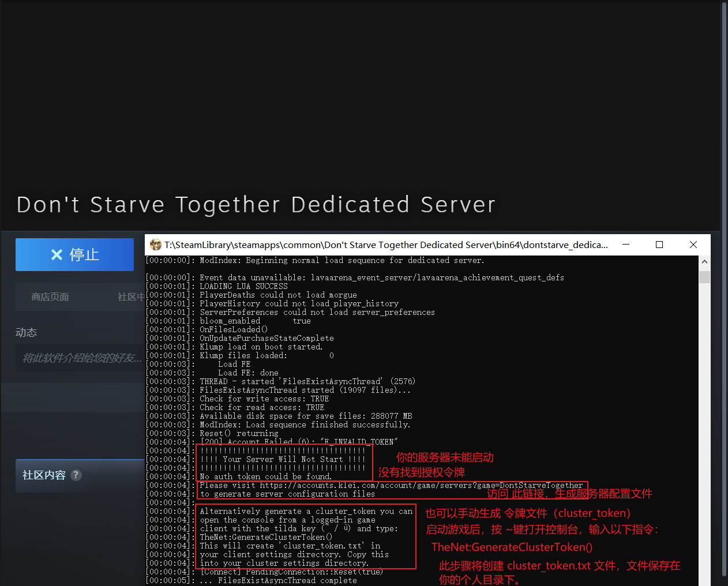
Task: Click the blue 停止 stop button
Action: click(74, 254)
